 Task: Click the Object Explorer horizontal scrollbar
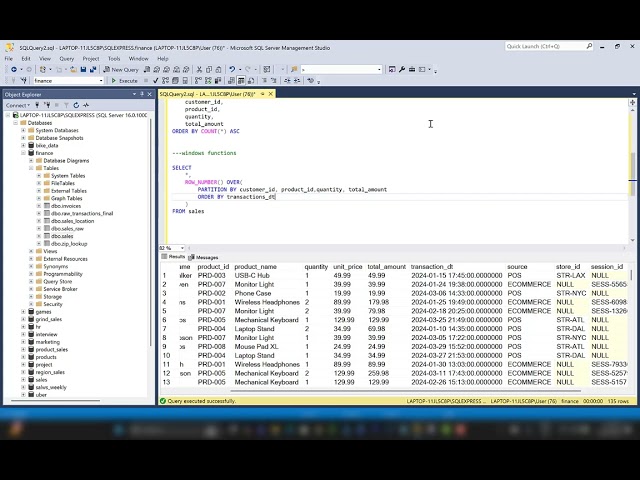[56, 400]
